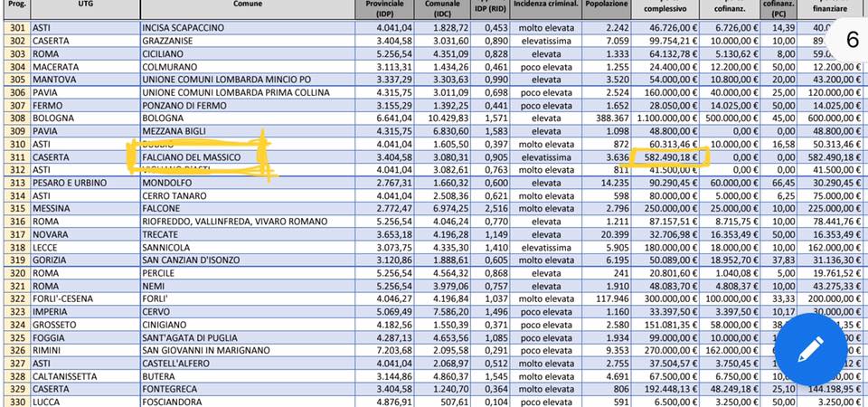Click the MESSINA UTG cell
Viewport: 868px width, 407px height.
[x=85, y=209]
